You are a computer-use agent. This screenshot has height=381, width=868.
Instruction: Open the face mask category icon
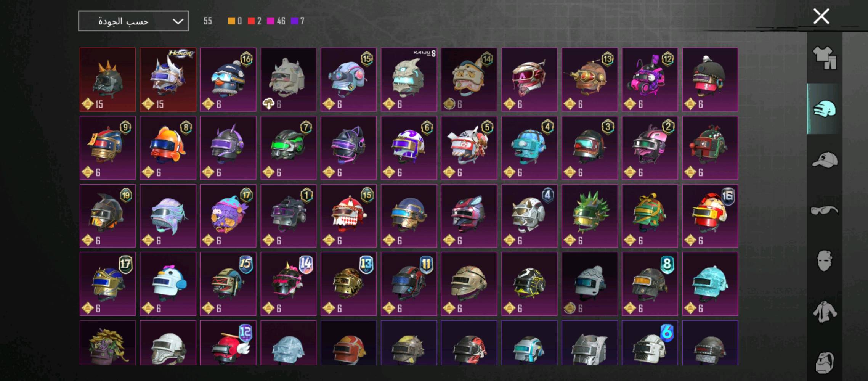825,261
